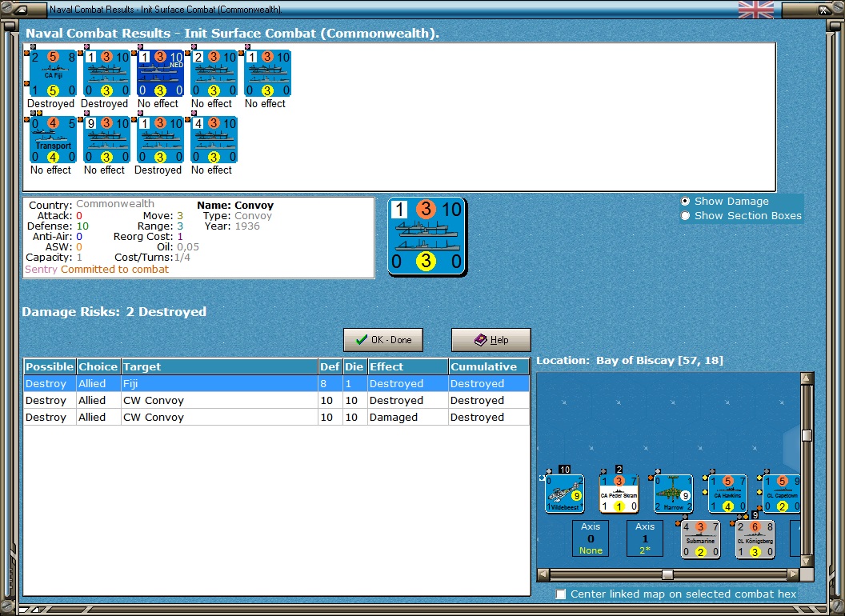Click the map's horizontal scrollbar left arrow

(543, 574)
